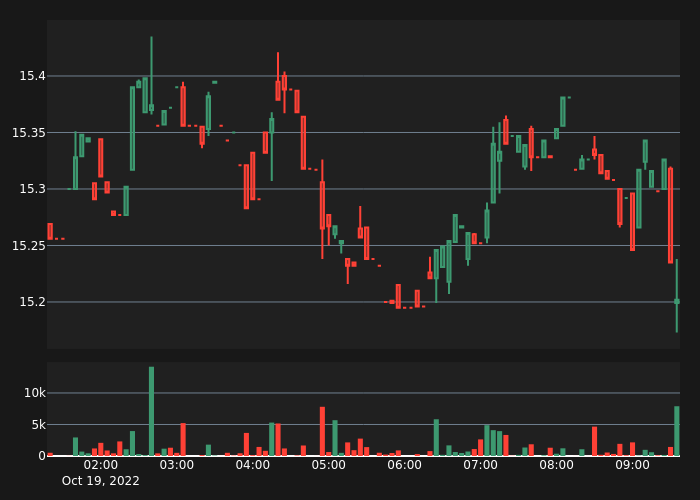
Task: Select the 08:00 time axis label
Action: pos(556,465)
